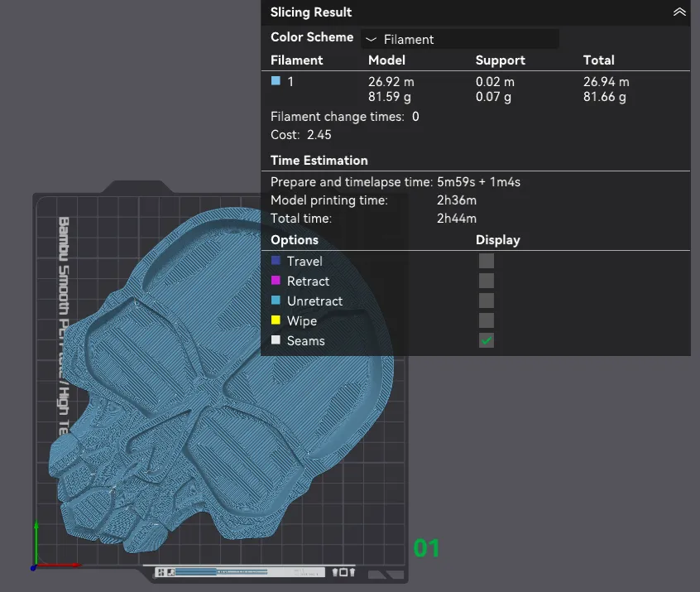Click the blue filament 1 color swatch
The height and width of the screenshot is (592, 700).
[276, 81]
